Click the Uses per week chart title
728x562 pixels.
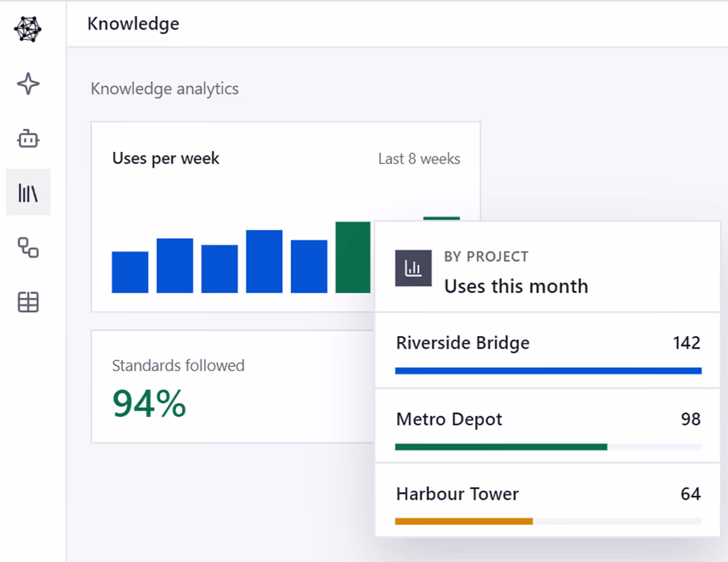pyautogui.click(x=166, y=158)
